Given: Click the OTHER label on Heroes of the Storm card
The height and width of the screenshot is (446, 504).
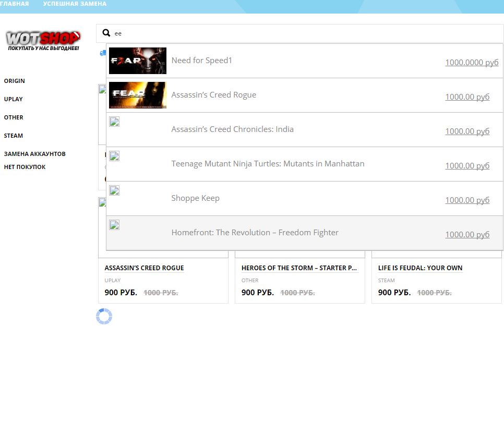Looking at the screenshot, I should pos(250,281).
